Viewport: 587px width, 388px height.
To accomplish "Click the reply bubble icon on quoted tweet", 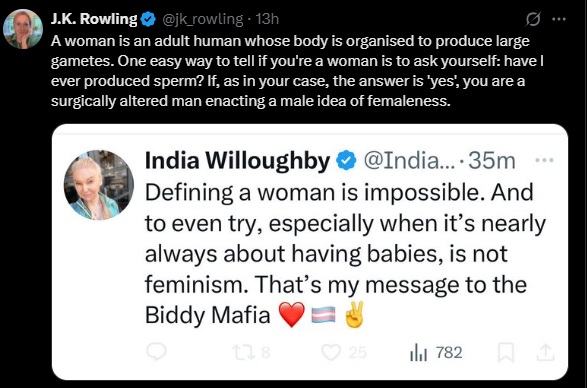I will [x=156, y=352].
